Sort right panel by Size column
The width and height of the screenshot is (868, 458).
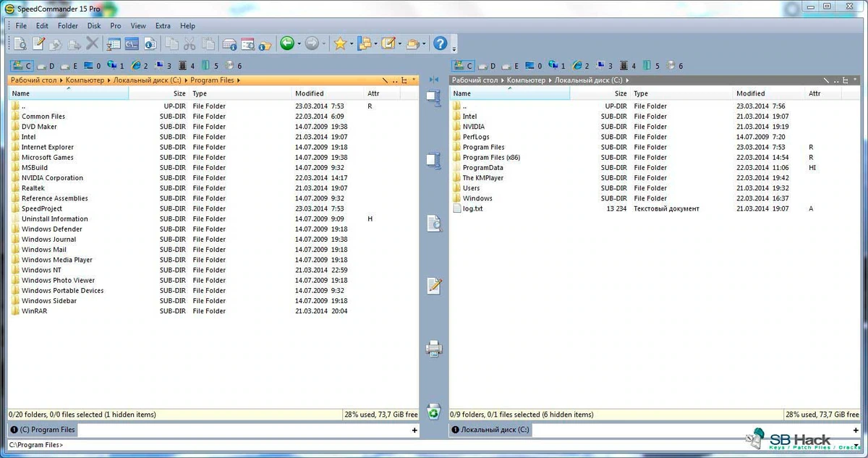tap(600, 93)
